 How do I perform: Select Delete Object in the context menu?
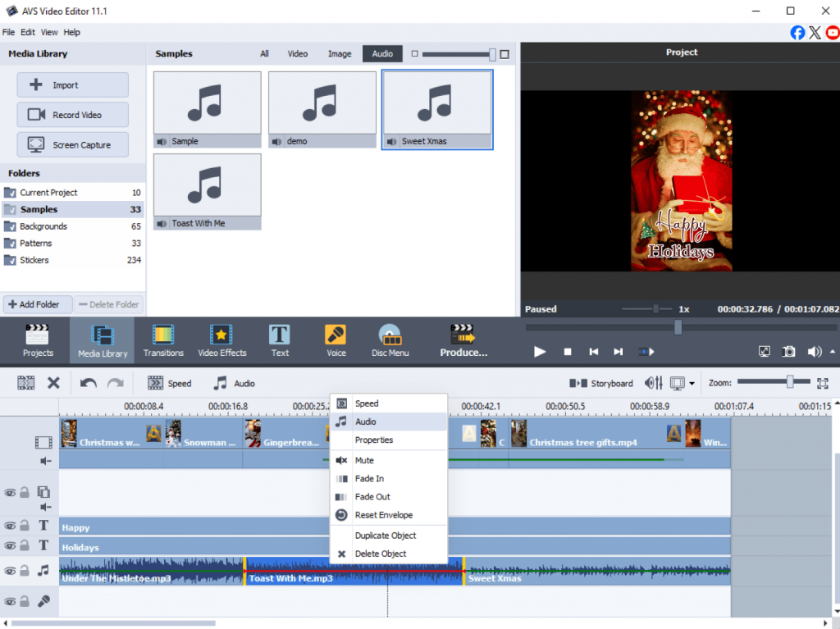point(381,554)
